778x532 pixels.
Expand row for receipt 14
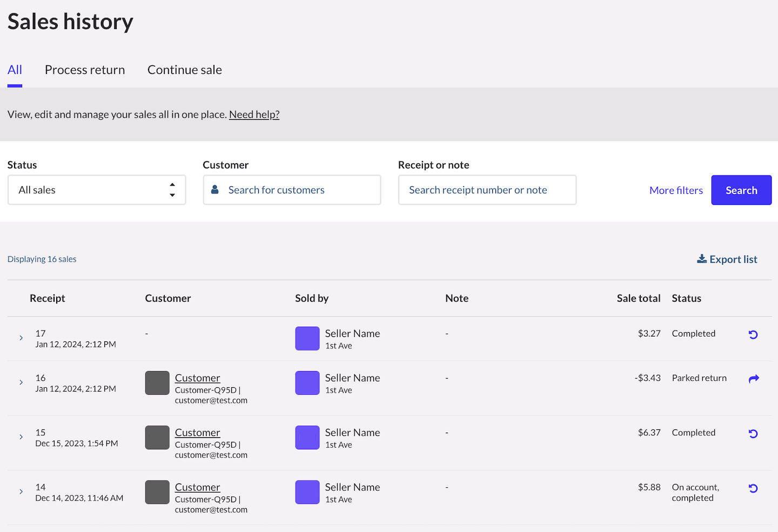click(x=21, y=491)
